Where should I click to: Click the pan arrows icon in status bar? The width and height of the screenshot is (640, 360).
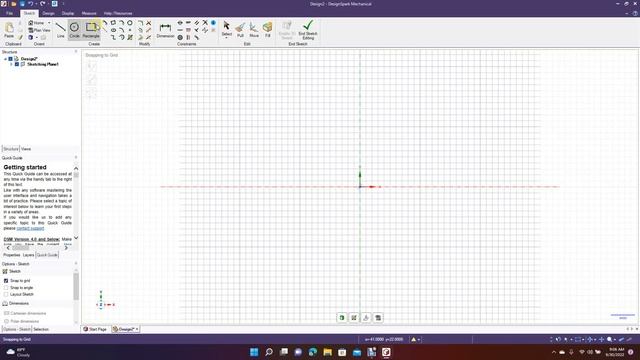click(601, 339)
